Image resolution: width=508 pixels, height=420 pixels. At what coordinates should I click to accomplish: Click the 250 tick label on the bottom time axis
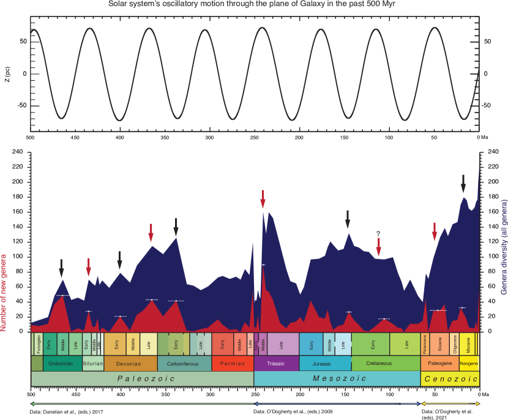click(x=255, y=394)
